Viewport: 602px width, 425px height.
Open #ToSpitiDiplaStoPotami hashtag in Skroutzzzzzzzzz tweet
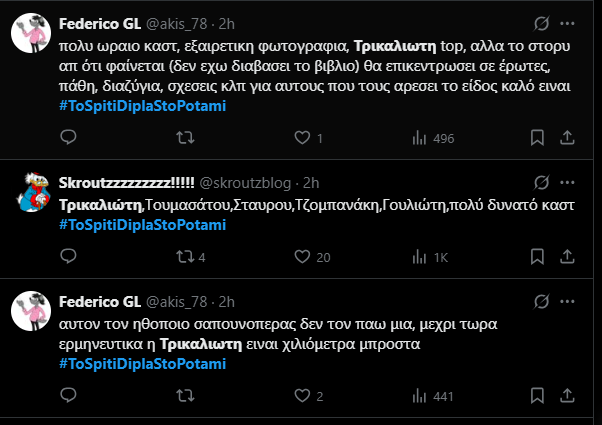(143, 224)
